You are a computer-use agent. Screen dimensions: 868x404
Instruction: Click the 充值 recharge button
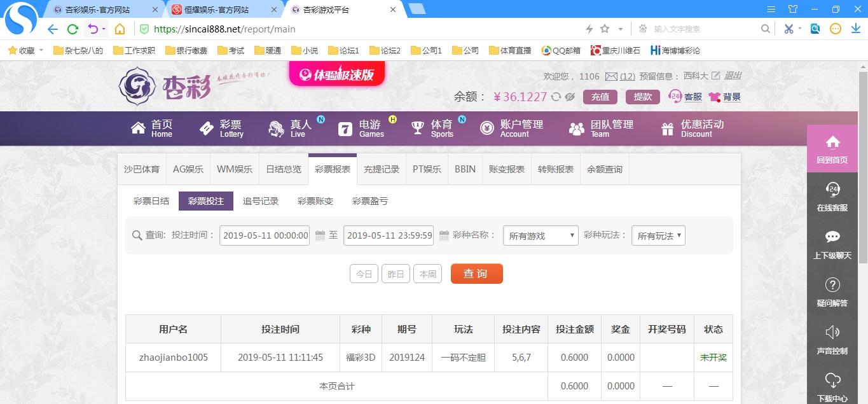click(600, 97)
